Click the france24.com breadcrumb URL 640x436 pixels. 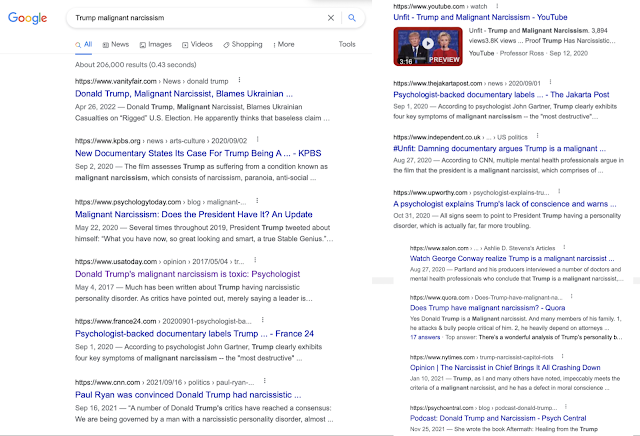163,321
